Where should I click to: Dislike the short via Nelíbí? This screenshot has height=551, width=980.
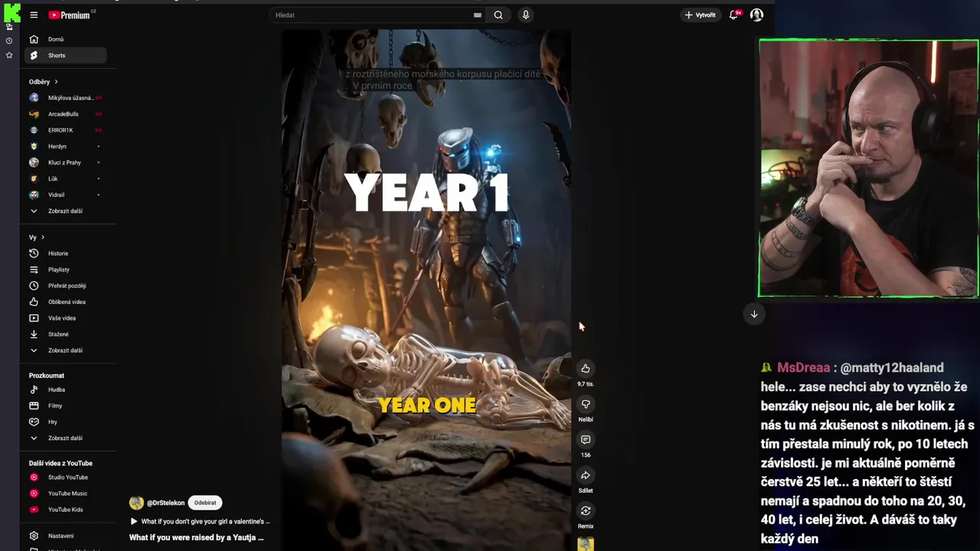[586, 404]
